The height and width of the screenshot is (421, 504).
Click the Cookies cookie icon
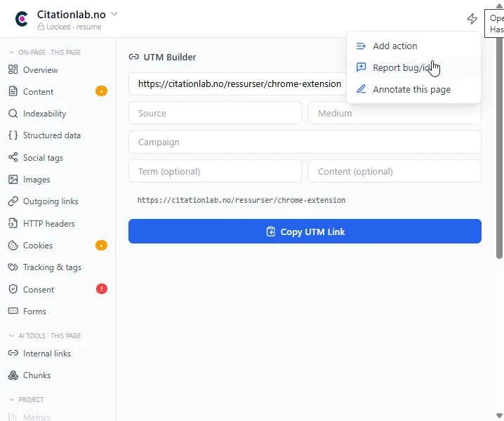[13, 245]
